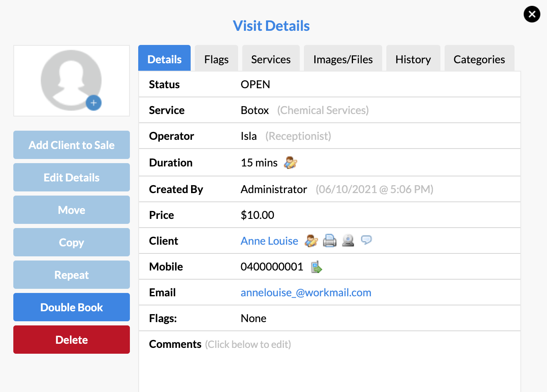Open the Categories tab
The image size is (547, 392).
click(480, 58)
